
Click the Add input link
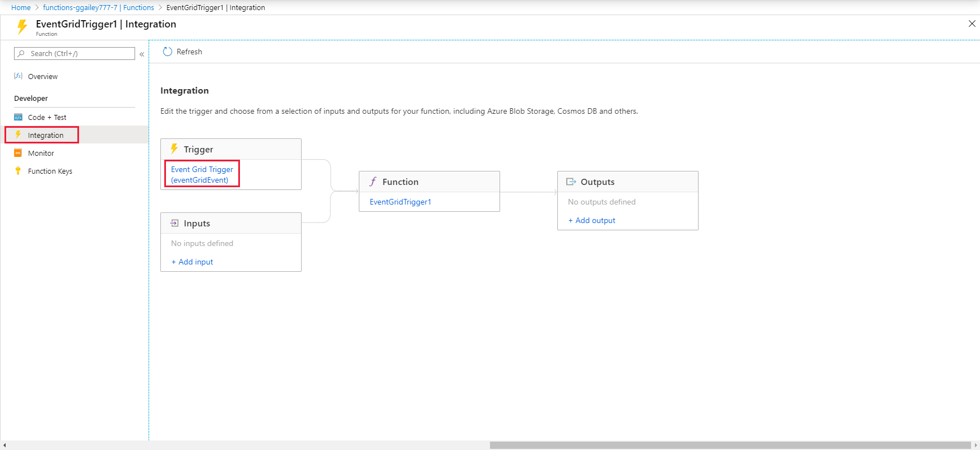(x=192, y=262)
